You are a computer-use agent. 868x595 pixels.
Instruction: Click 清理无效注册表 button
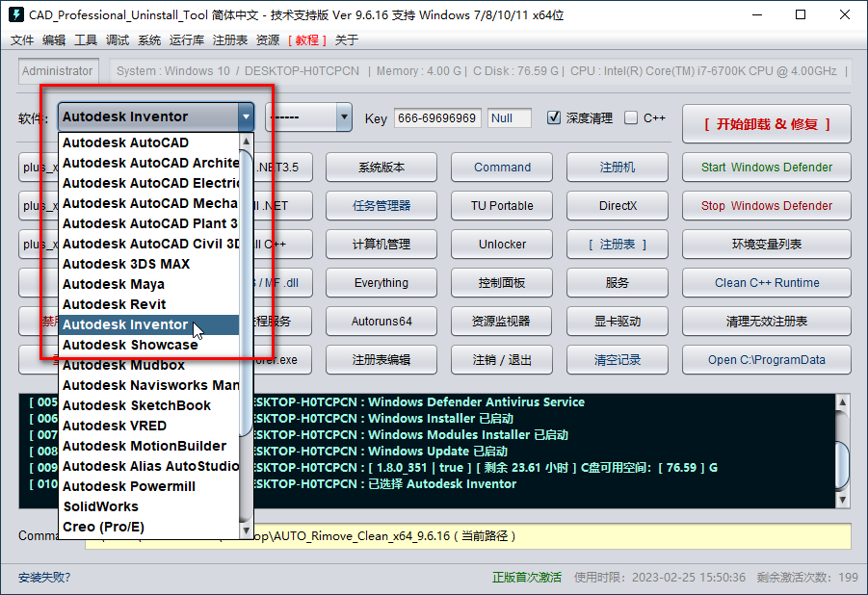[x=767, y=321]
